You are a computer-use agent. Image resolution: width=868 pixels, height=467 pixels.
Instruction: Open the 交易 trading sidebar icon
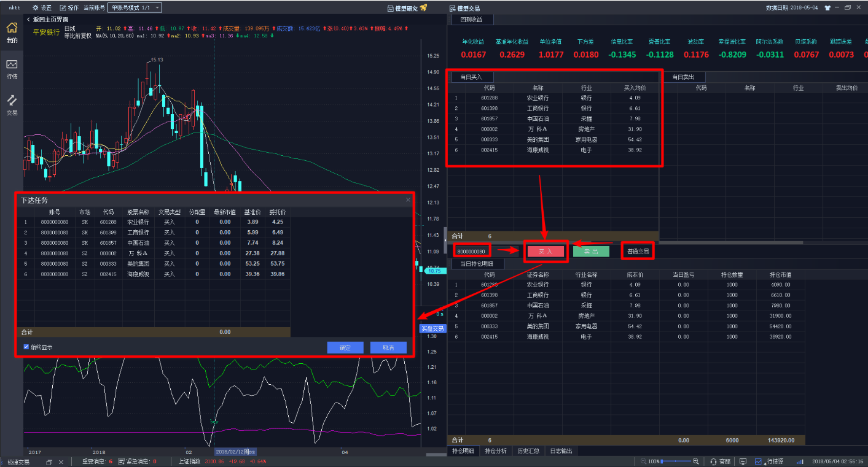click(x=12, y=101)
